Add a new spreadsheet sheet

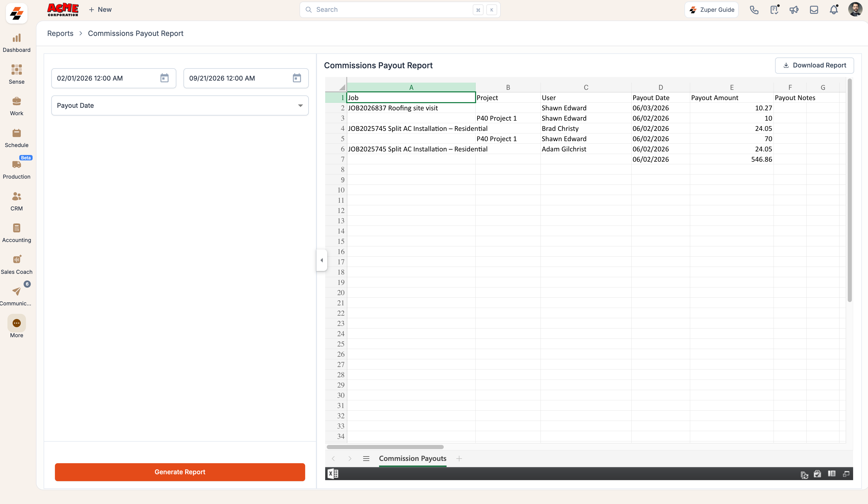pos(459,459)
